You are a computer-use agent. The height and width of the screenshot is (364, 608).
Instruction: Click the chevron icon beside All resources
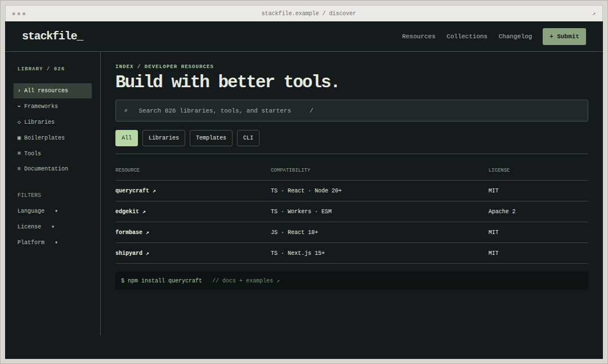point(19,91)
